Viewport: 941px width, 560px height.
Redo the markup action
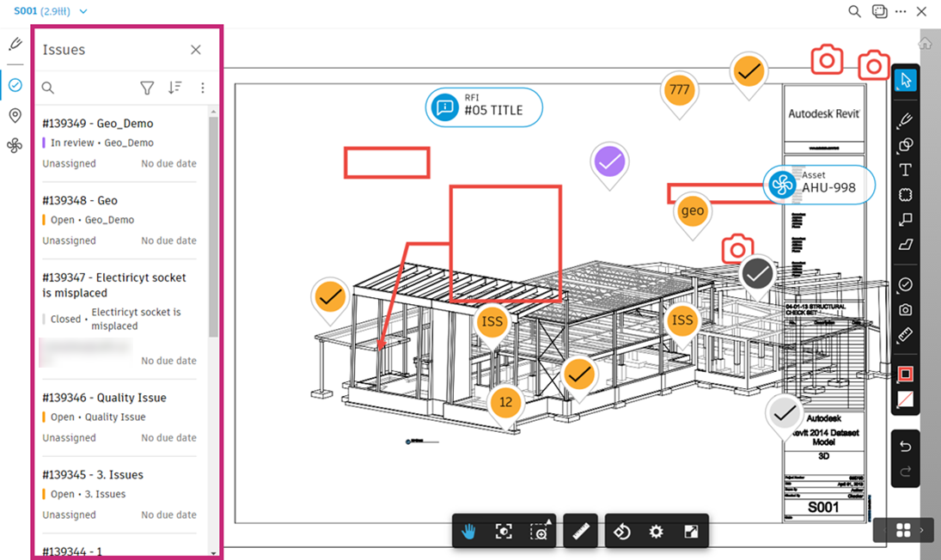coord(906,472)
